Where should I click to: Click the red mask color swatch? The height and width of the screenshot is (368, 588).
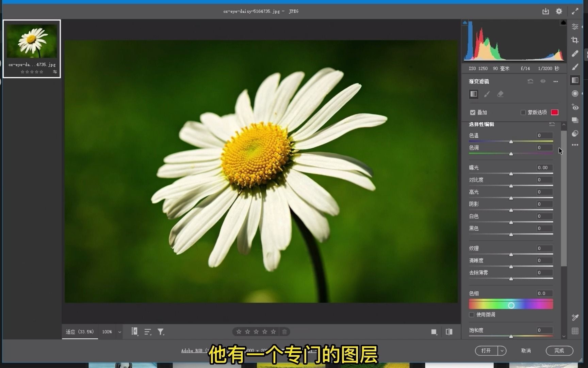(555, 112)
